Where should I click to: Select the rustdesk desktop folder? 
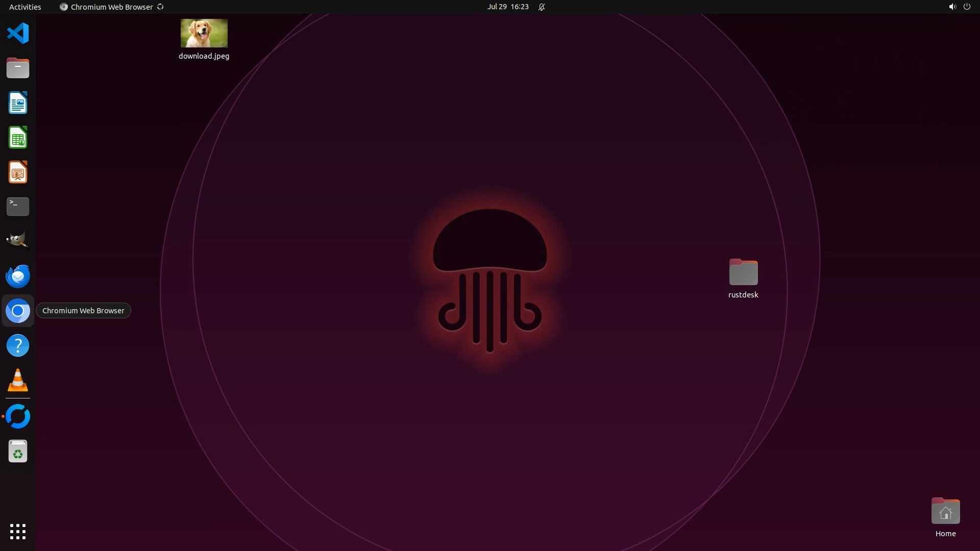[743, 272]
